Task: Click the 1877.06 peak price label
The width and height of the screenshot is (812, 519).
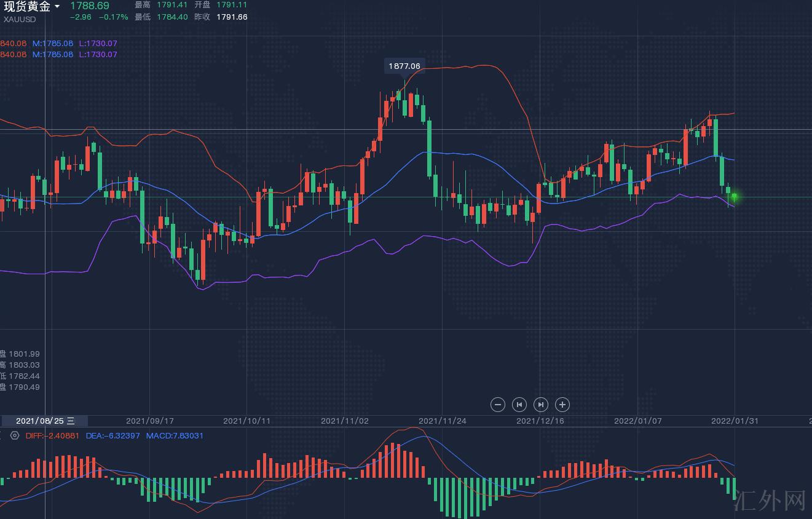Action: 404,66
